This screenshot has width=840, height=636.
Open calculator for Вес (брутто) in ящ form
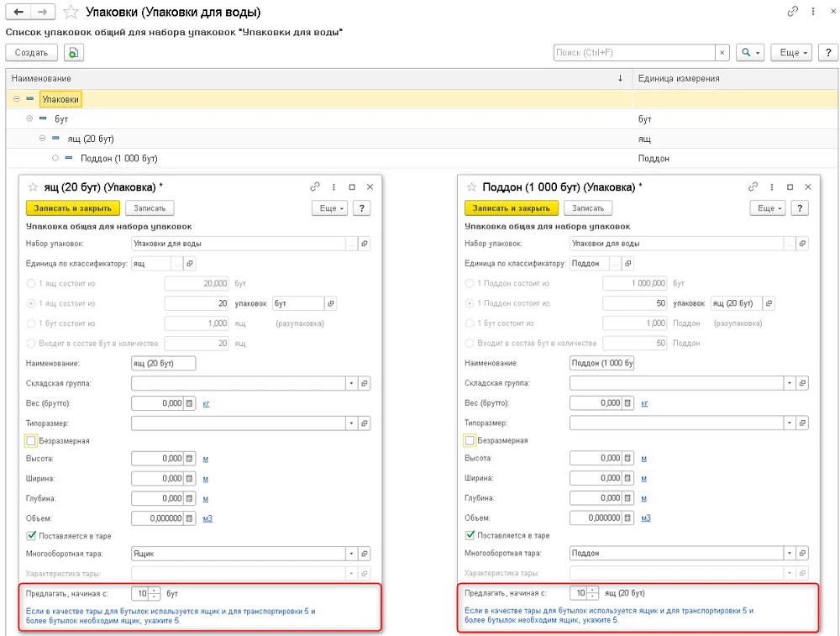[189, 403]
